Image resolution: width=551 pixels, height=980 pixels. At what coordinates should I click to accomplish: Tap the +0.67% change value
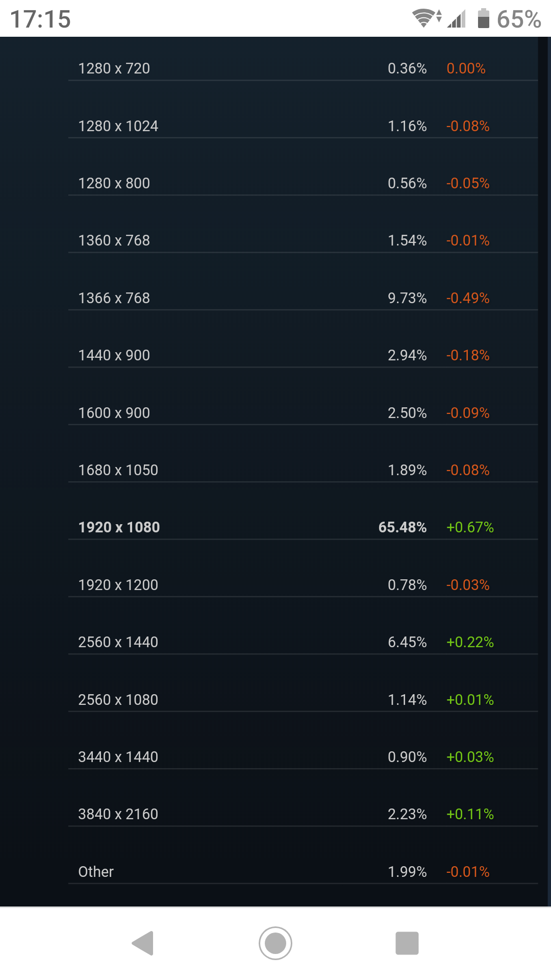coord(470,527)
